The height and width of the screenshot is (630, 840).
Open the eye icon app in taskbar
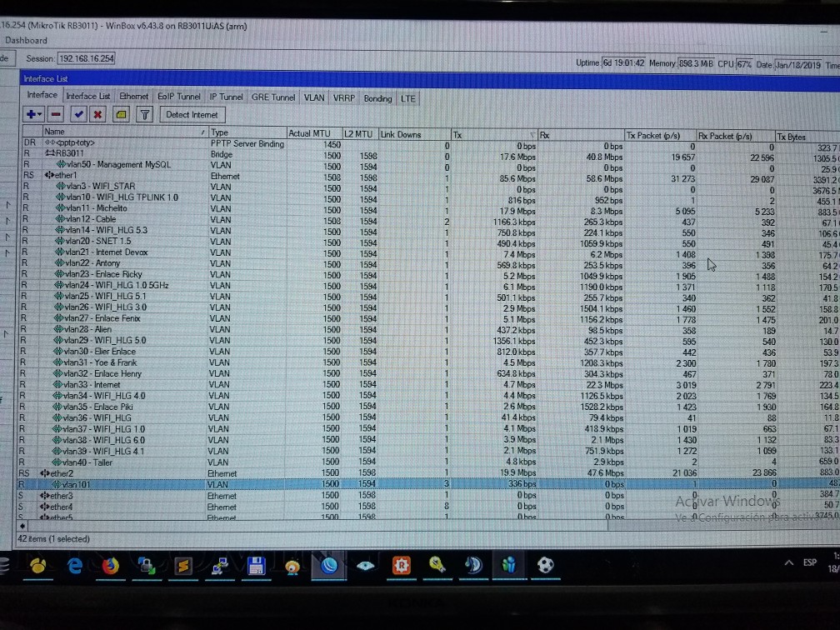(x=365, y=566)
